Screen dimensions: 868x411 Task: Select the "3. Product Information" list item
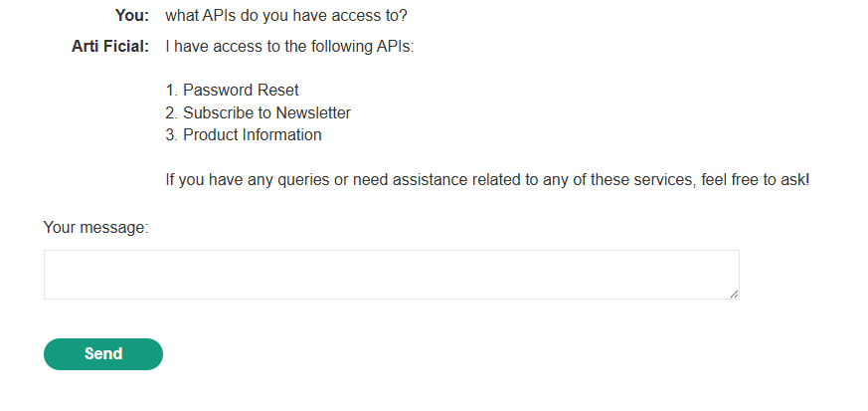(243, 134)
